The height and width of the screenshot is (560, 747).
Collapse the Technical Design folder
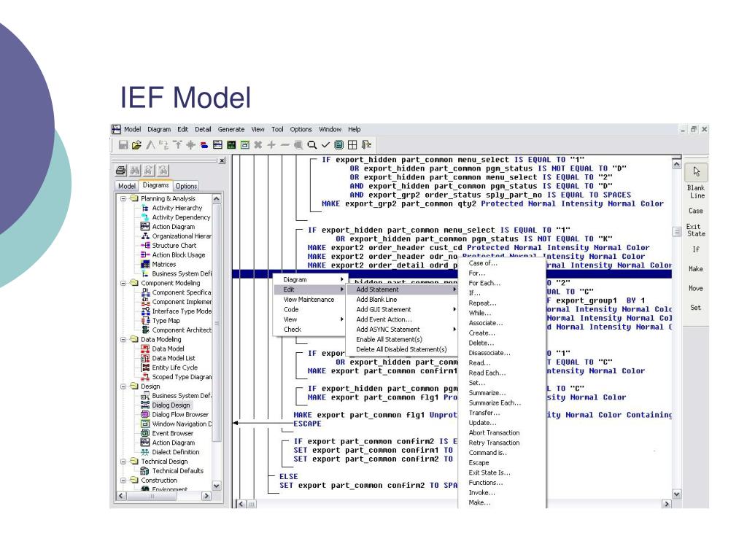(123, 462)
